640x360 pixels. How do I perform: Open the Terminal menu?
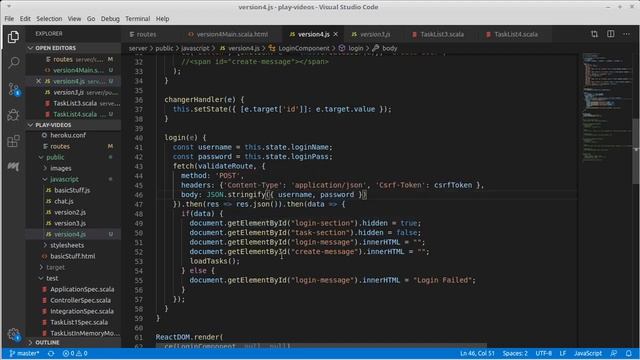coord(138,19)
